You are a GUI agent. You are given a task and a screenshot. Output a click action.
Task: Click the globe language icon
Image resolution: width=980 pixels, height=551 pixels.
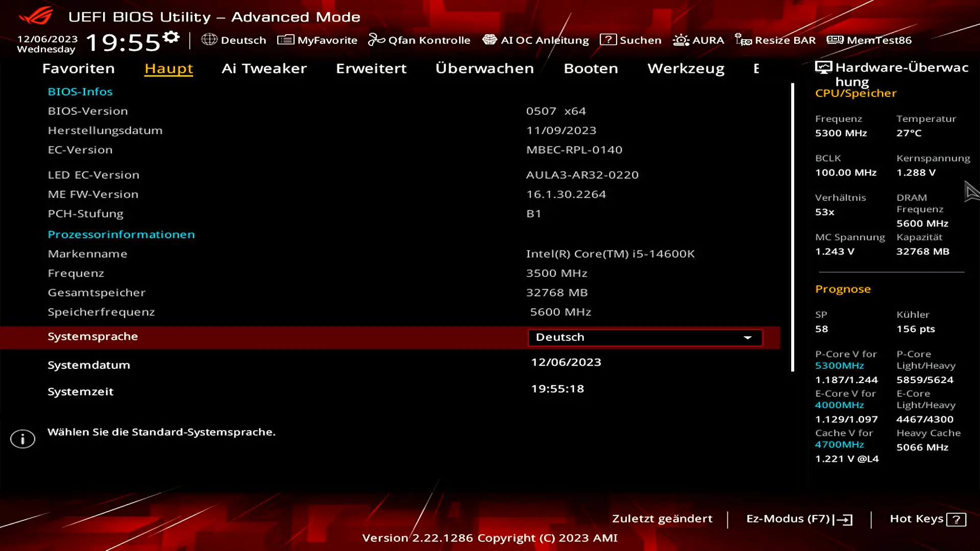click(x=209, y=40)
